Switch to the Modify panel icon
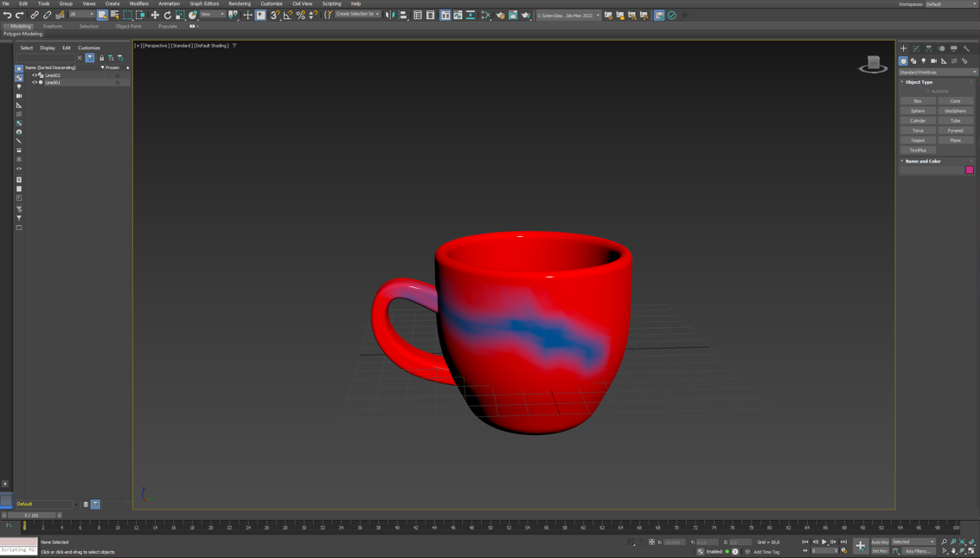This screenshot has width=980, height=558. (x=916, y=48)
